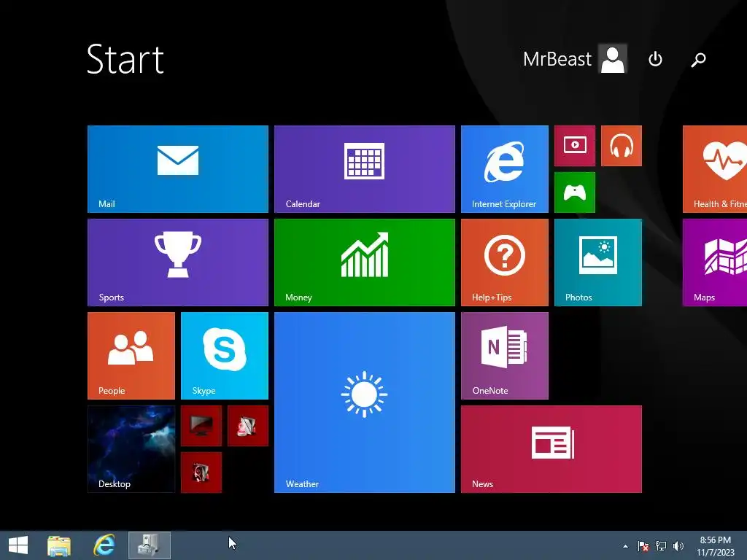747x560 pixels.
Task: Open the Money tile
Action: pyautogui.click(x=365, y=262)
